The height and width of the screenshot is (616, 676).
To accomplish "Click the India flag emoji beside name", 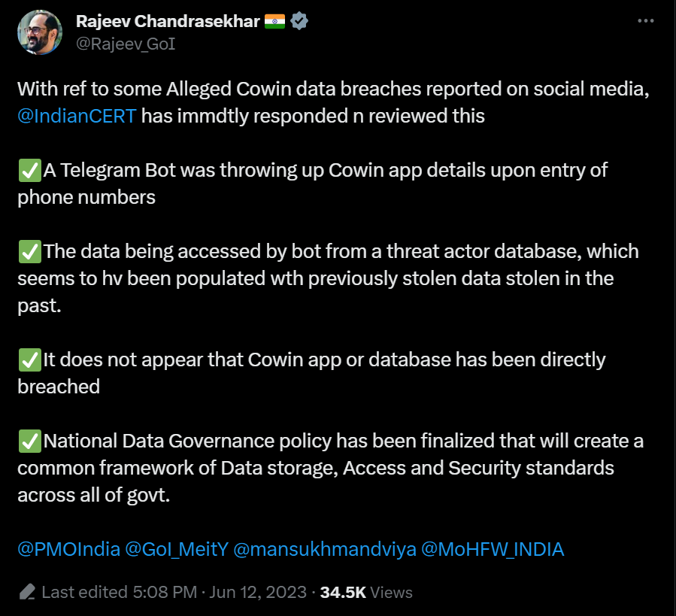I will tap(274, 22).
